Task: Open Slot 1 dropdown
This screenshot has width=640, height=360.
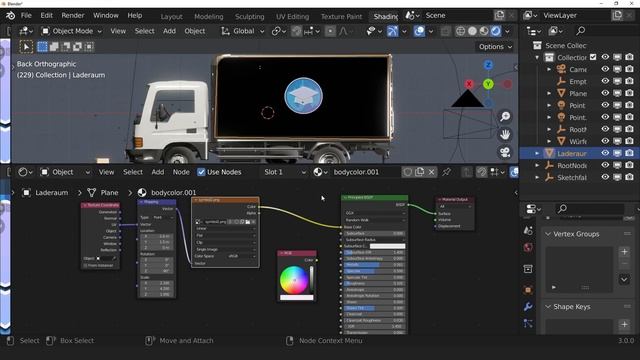Action: coord(284,172)
